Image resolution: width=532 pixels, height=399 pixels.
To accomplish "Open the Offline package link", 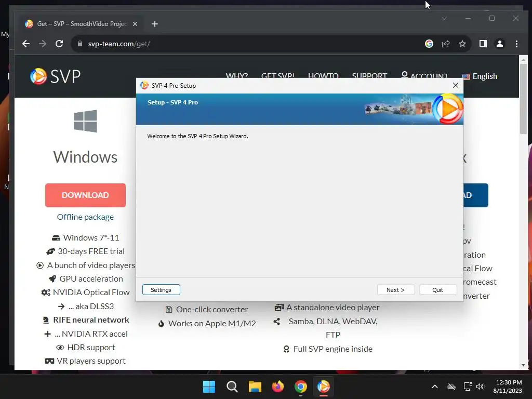I will point(85,217).
